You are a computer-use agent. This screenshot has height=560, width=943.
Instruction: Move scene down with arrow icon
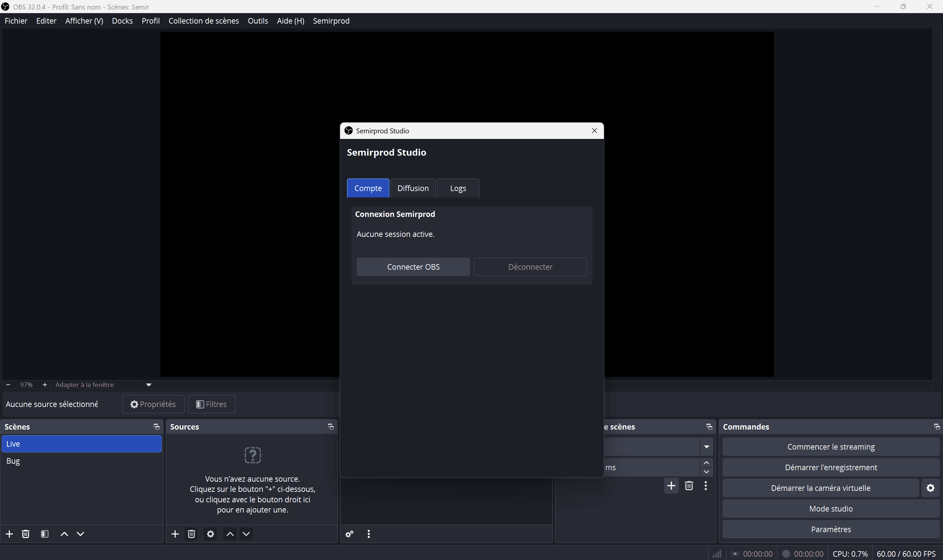pyautogui.click(x=80, y=533)
